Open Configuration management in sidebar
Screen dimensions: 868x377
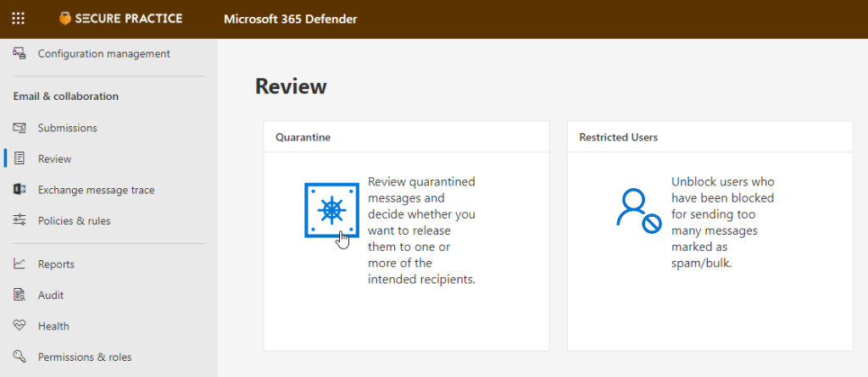tap(103, 53)
